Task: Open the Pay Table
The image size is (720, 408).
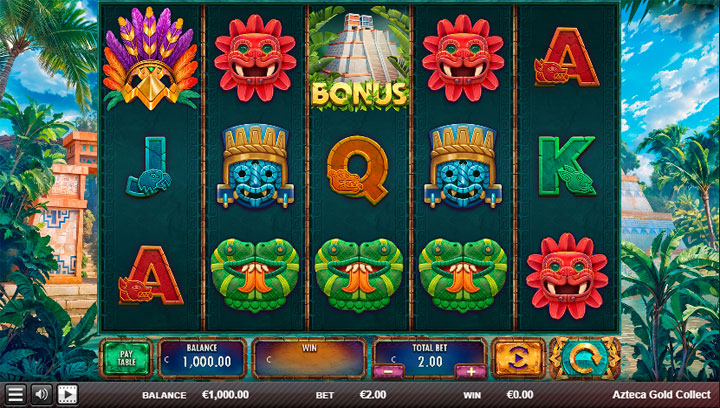Action: (x=126, y=358)
